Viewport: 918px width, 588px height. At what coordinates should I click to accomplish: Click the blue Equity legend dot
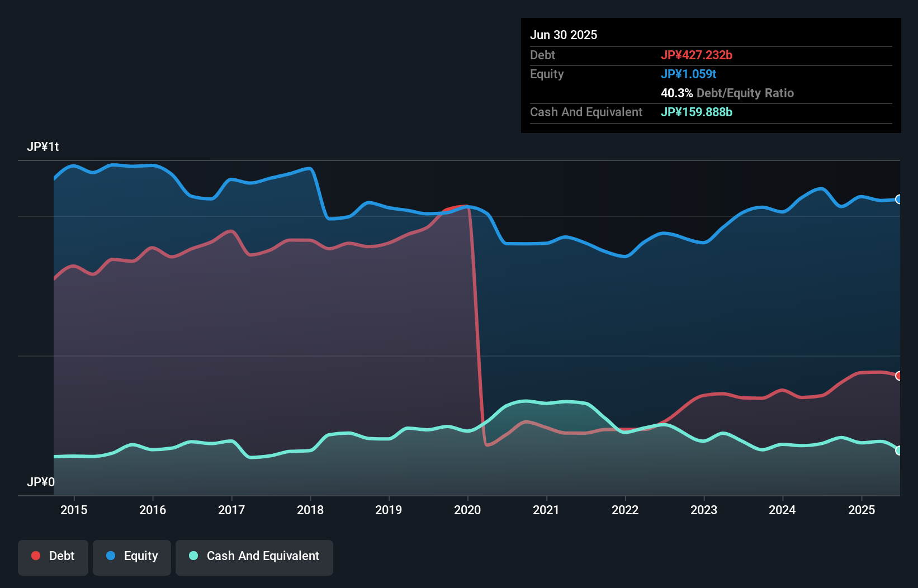tap(111, 556)
